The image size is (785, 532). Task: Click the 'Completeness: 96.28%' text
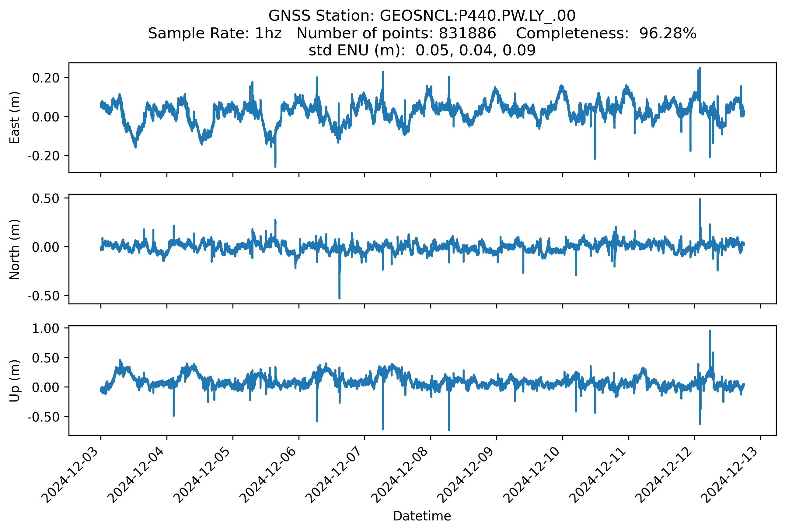pos(606,33)
